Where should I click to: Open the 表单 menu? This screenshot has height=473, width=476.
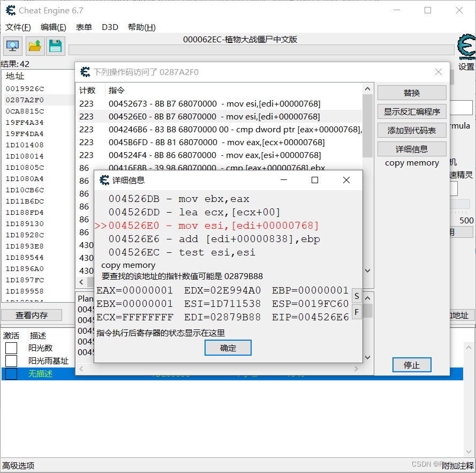click(x=84, y=27)
